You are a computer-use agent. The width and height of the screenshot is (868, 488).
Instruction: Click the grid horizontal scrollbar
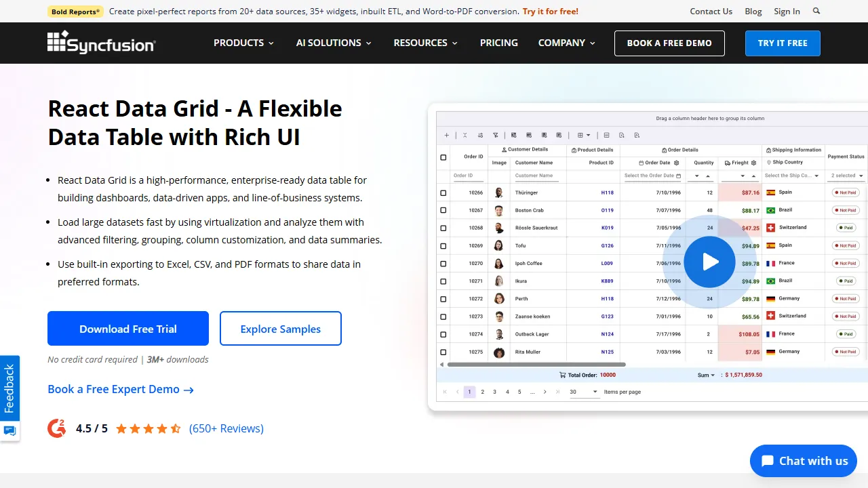(x=536, y=365)
